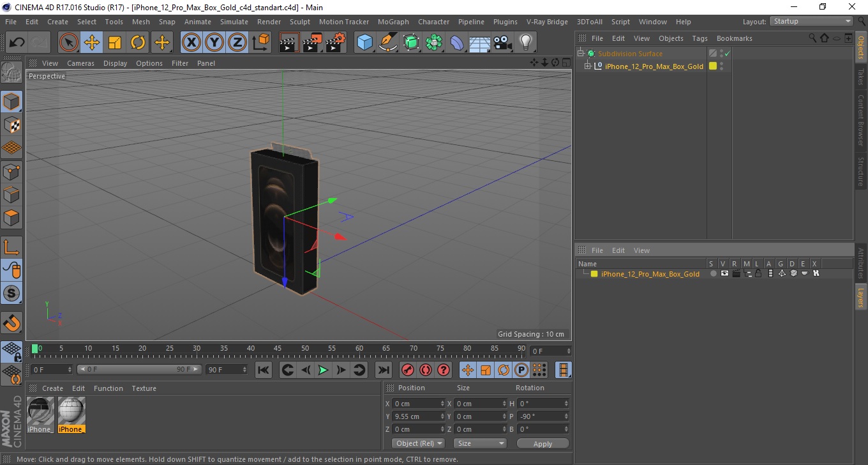Switch to Content Browser tab
This screenshot has height=465, width=868.
[x=860, y=120]
